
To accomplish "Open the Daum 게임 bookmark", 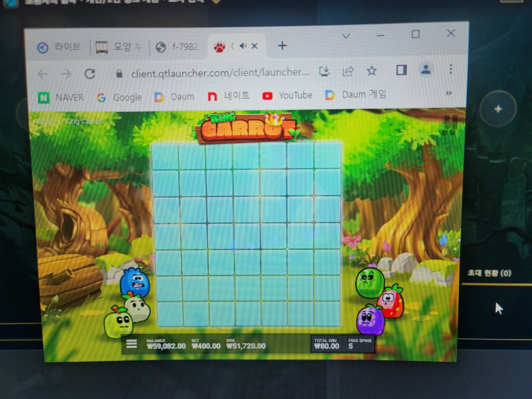I will 356,94.
